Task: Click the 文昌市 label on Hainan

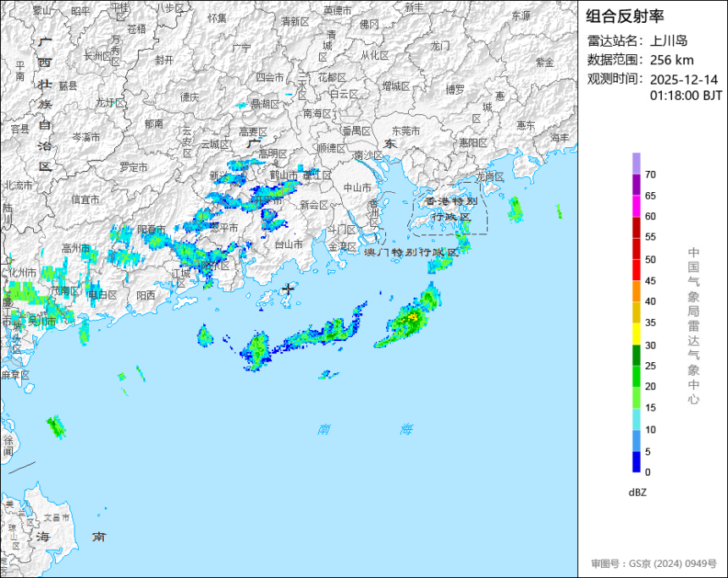Action: [x=57, y=517]
